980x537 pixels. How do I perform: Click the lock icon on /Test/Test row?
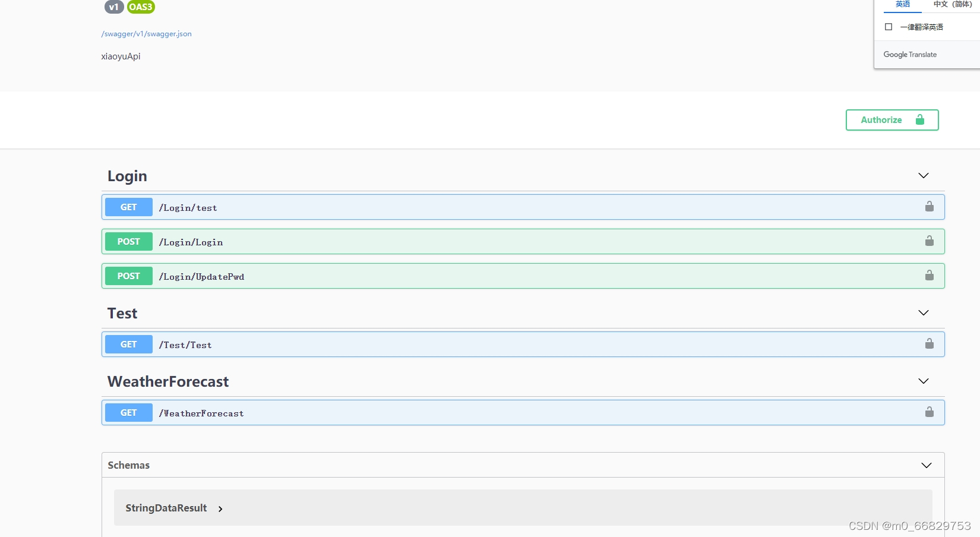point(930,344)
